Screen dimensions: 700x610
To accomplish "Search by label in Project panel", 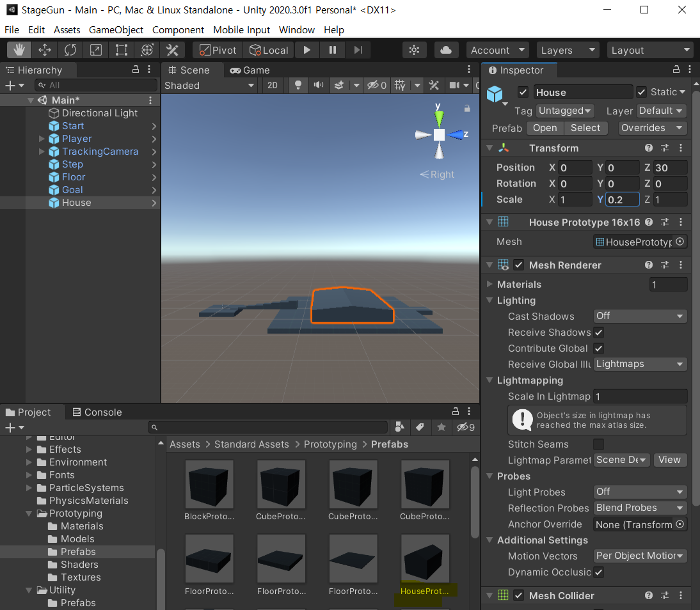I will [x=420, y=428].
